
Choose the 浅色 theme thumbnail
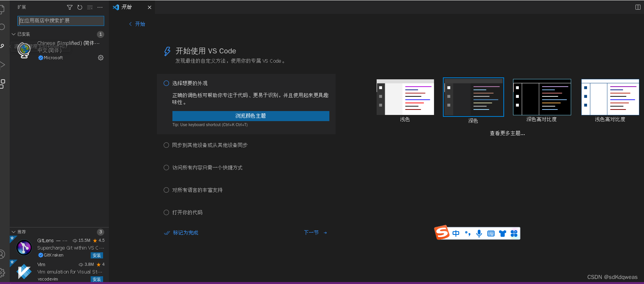click(405, 97)
